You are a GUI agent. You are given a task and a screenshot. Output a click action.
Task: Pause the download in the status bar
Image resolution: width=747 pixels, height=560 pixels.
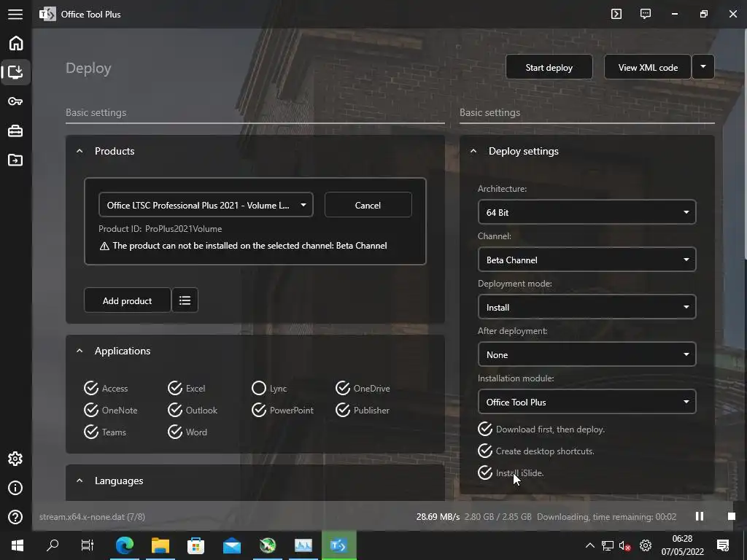pyautogui.click(x=700, y=516)
